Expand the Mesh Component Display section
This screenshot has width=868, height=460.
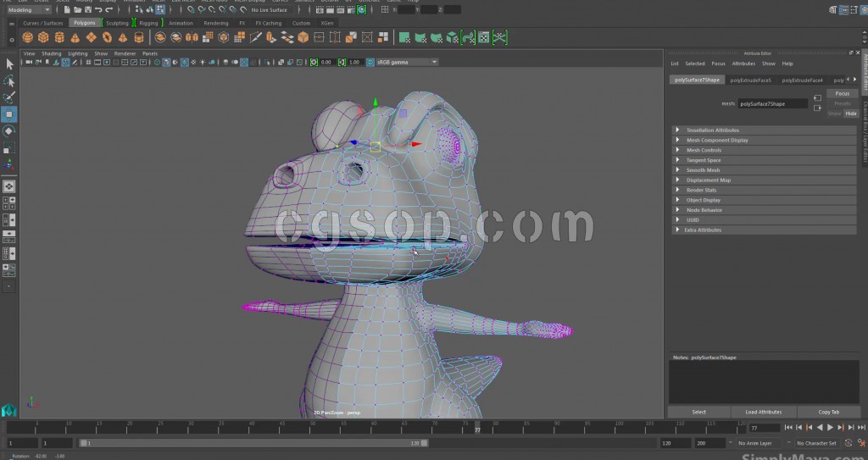[764, 140]
